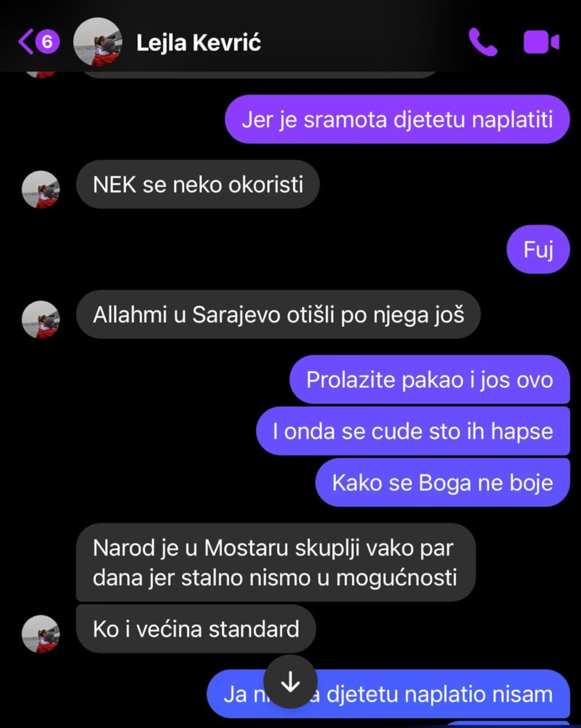
Task: Select the "Prolazite pakao i jos ovo" message
Action: click(430, 380)
